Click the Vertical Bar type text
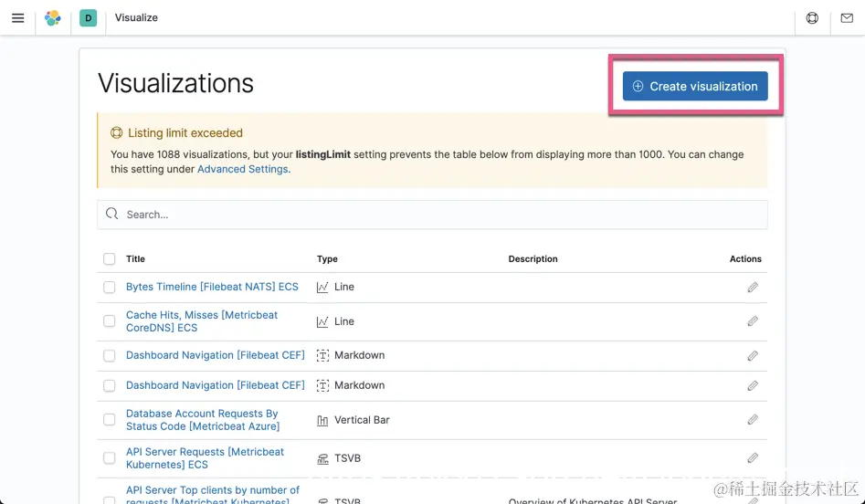The width and height of the screenshot is (865, 504). click(362, 420)
